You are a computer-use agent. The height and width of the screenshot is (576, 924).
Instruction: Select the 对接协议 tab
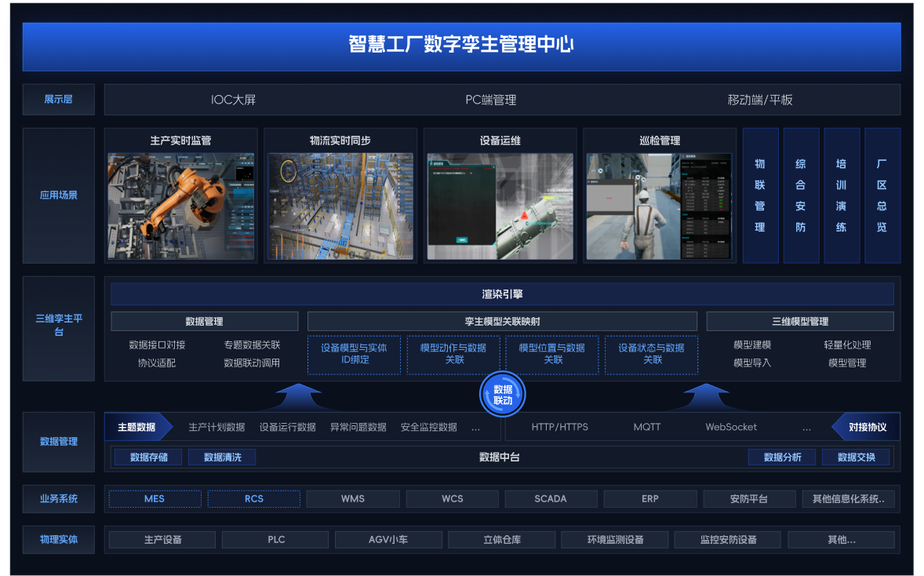868,428
